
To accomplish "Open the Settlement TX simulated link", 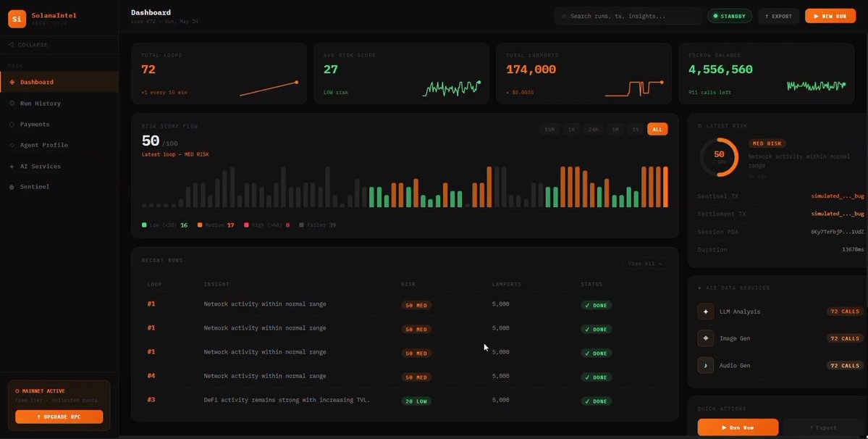I will tap(837, 214).
